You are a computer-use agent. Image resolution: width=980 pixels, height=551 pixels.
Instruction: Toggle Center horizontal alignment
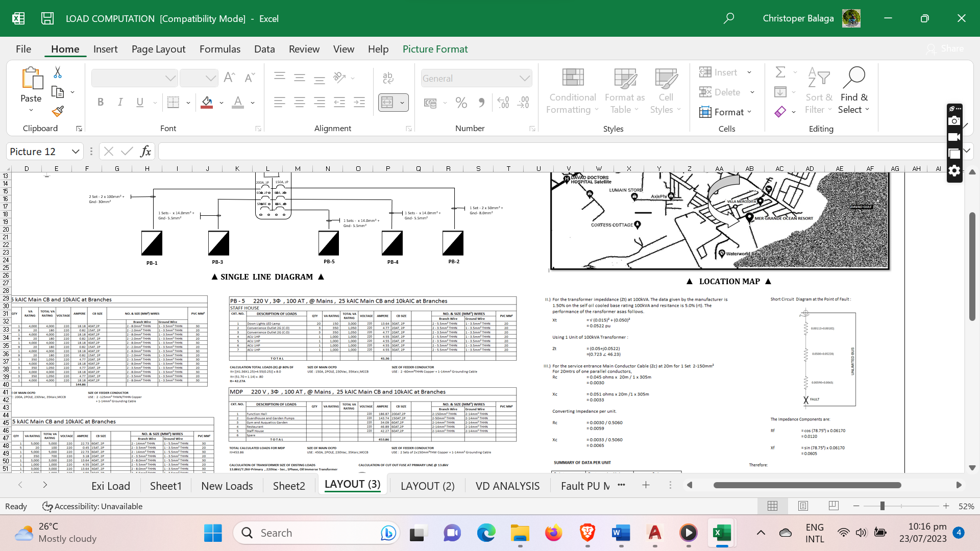[300, 102]
